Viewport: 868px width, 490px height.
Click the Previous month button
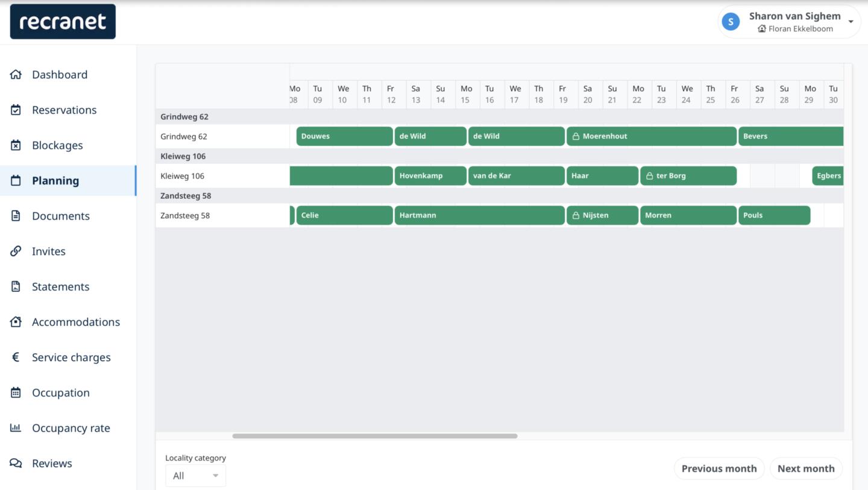coord(719,468)
